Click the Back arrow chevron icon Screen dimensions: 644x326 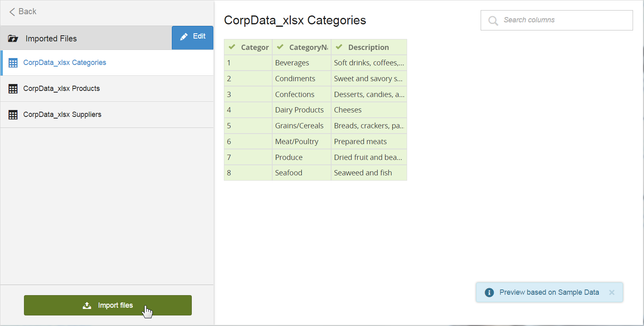coord(12,12)
